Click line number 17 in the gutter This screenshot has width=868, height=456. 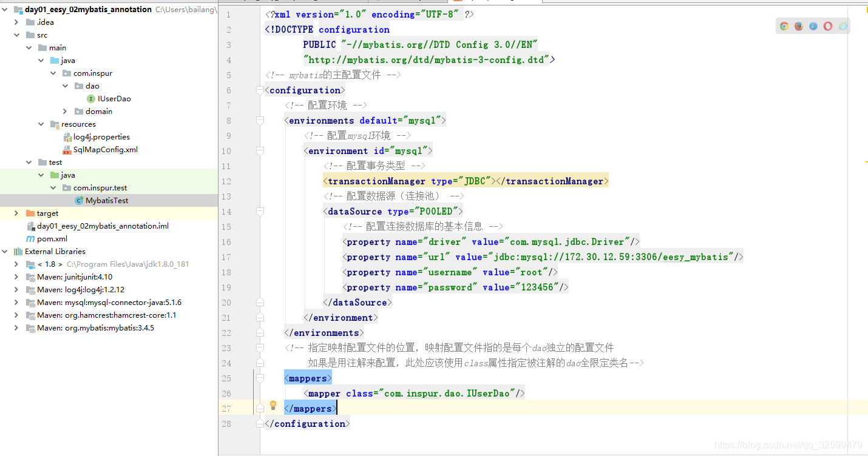226,257
